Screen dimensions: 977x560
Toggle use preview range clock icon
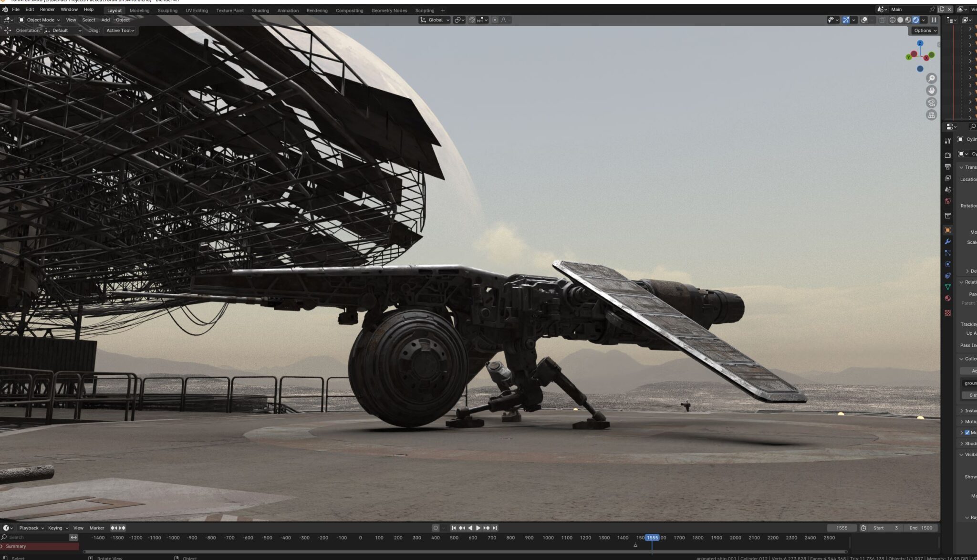863,528
